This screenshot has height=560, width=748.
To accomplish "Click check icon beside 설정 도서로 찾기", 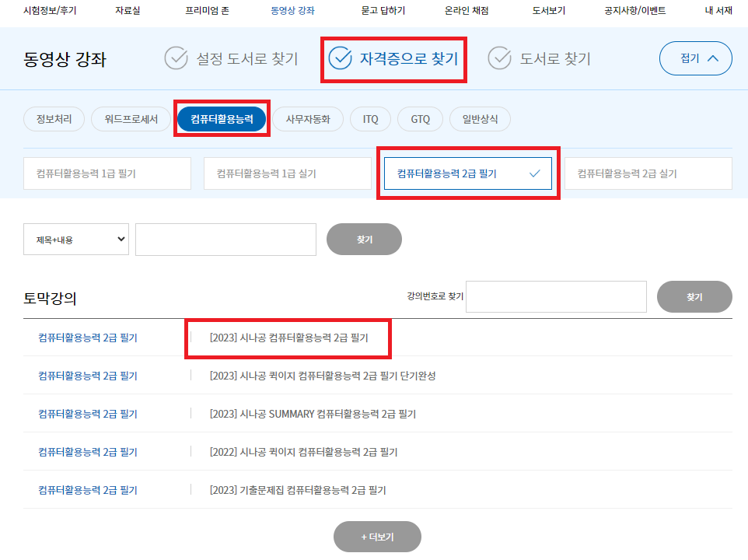I will 176,58.
